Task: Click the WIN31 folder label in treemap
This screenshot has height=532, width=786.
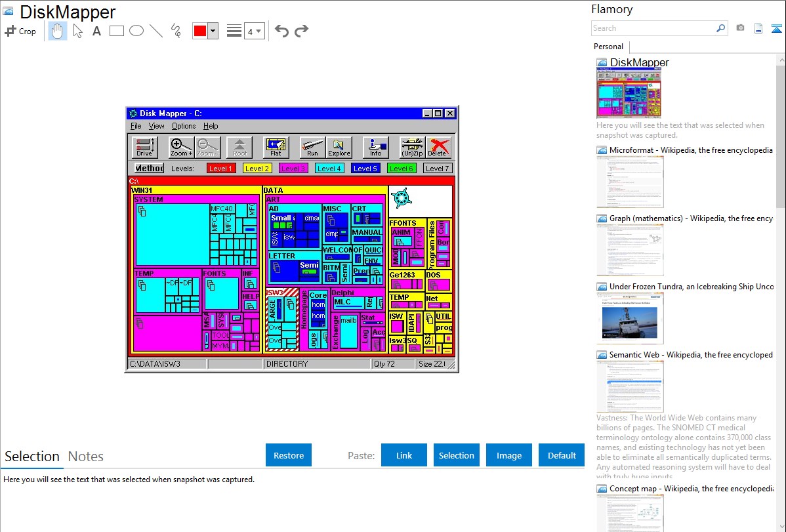Action: pyautogui.click(x=142, y=190)
